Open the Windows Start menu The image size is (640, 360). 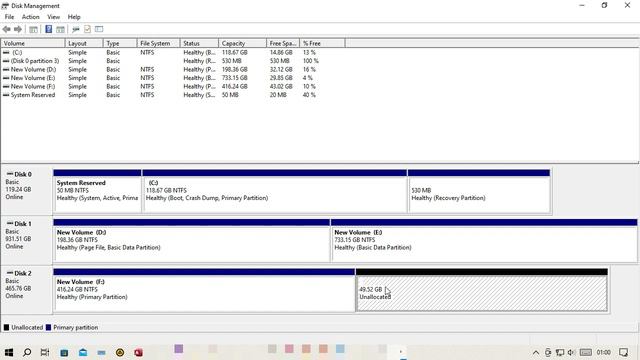coord(9,352)
